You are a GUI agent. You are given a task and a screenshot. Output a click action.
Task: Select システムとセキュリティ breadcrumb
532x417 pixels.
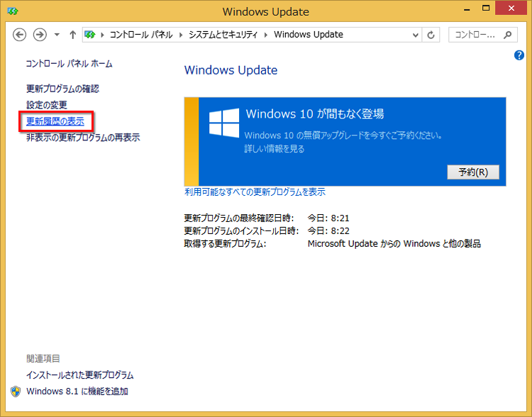tap(223, 35)
